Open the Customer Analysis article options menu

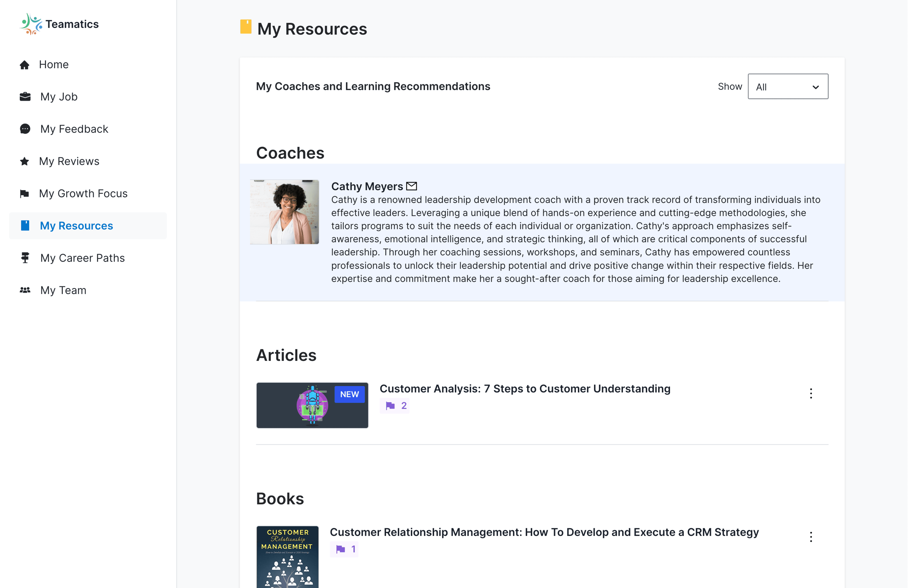click(811, 393)
